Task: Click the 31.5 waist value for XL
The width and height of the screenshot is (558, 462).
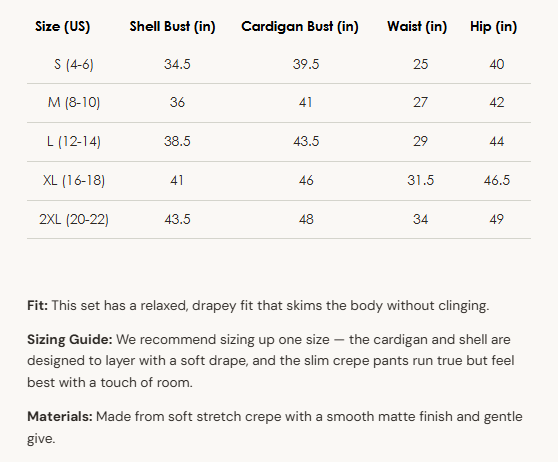Action: click(421, 180)
